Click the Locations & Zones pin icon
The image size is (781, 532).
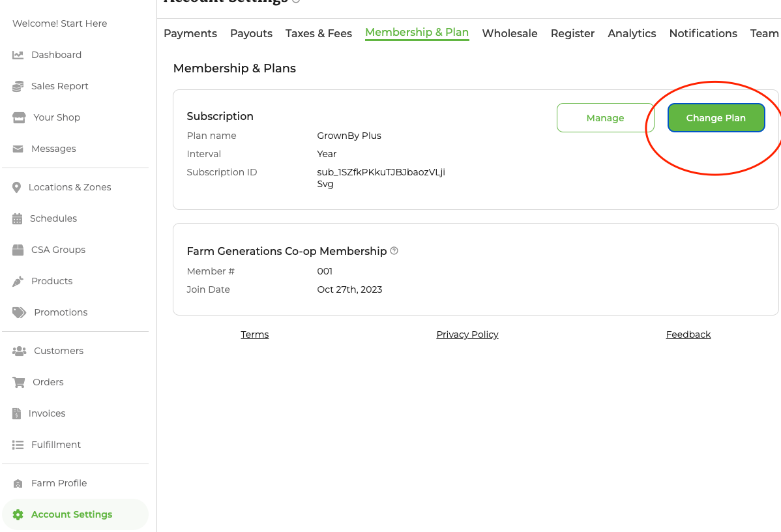point(17,187)
